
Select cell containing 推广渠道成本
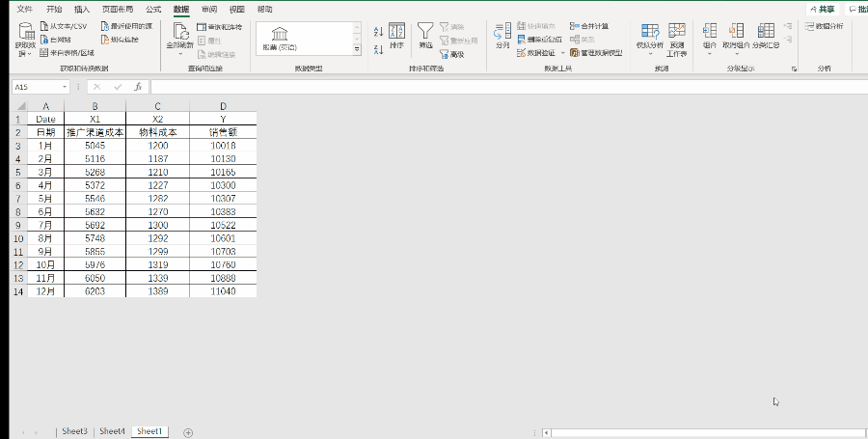(95, 132)
